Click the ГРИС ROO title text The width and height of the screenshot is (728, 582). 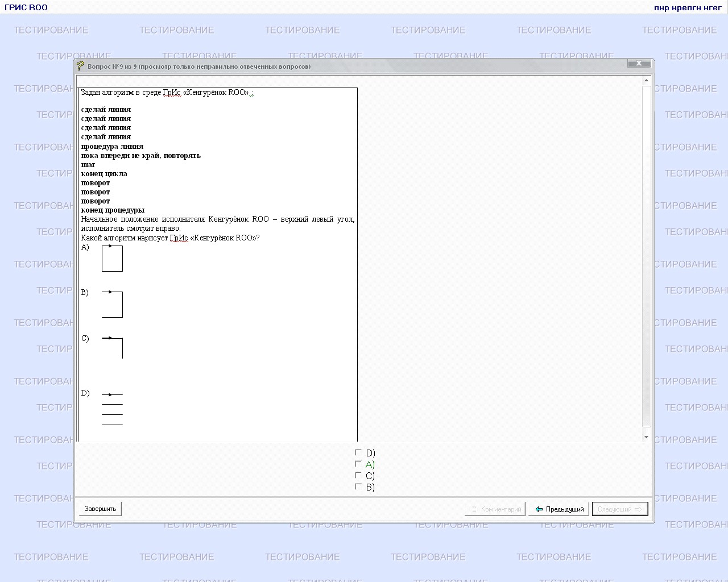click(26, 7)
